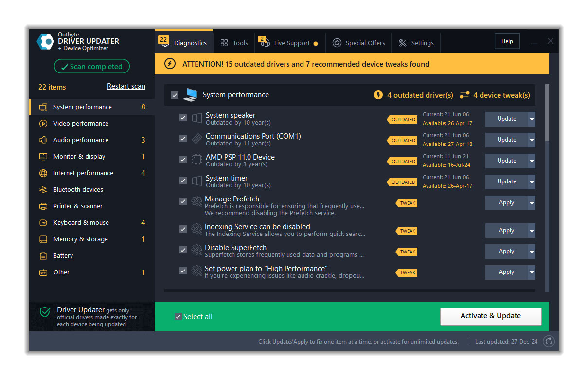Viewport: 588px width, 380px height.
Task: Click the Internet performance globe icon
Action: 43,173
